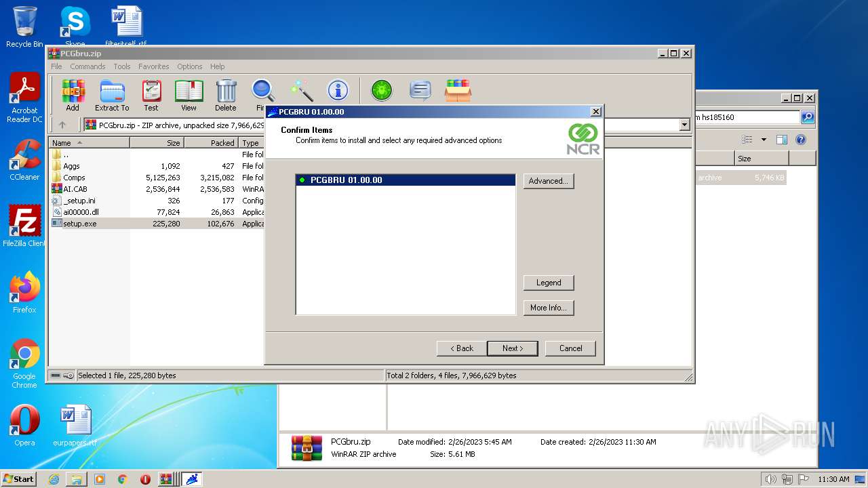
Task: Open the Help menu
Action: pyautogui.click(x=217, y=66)
